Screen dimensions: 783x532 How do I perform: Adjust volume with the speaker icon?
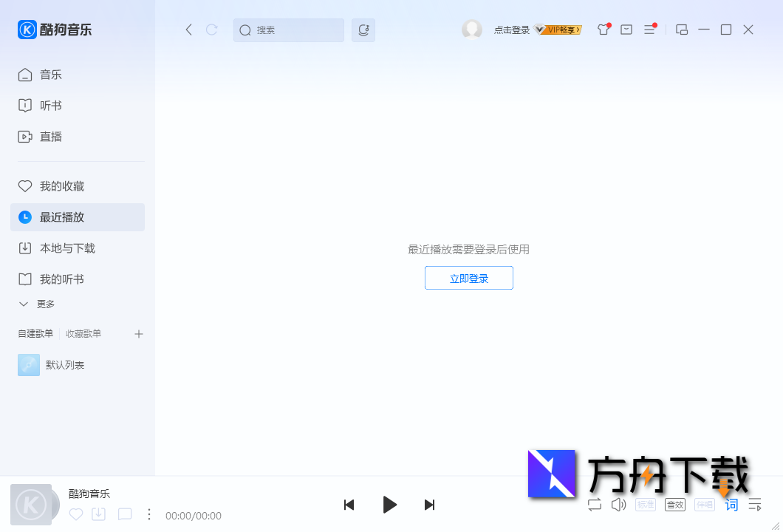tap(619, 505)
